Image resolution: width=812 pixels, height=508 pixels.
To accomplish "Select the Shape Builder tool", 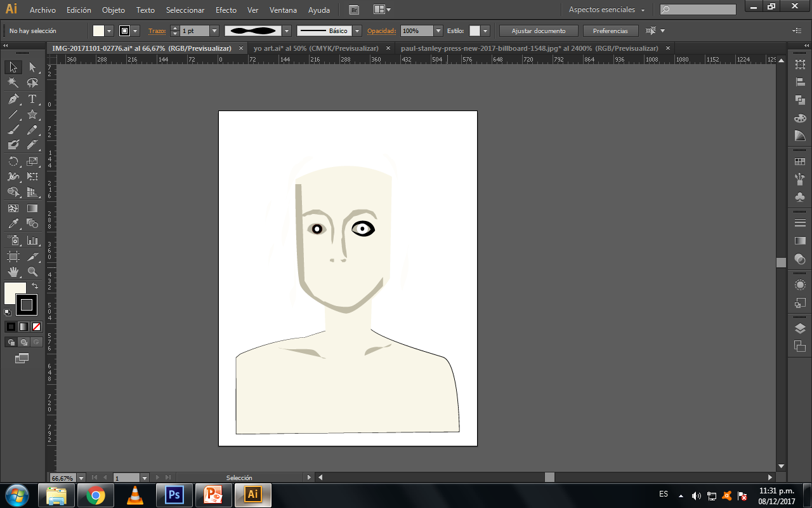I will (x=13, y=192).
